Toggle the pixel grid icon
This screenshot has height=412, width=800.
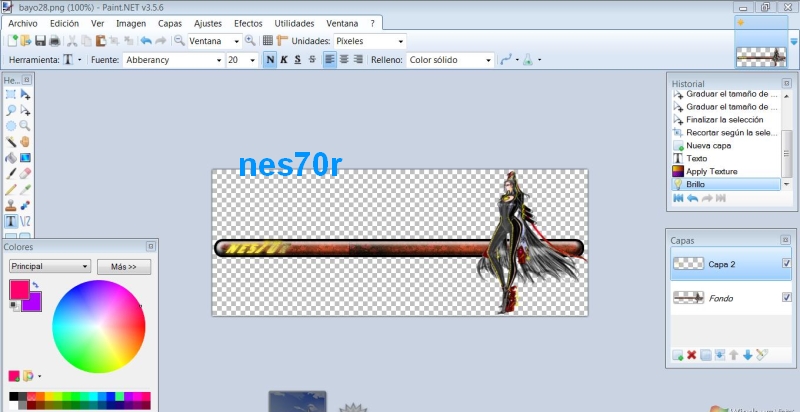click(267, 41)
